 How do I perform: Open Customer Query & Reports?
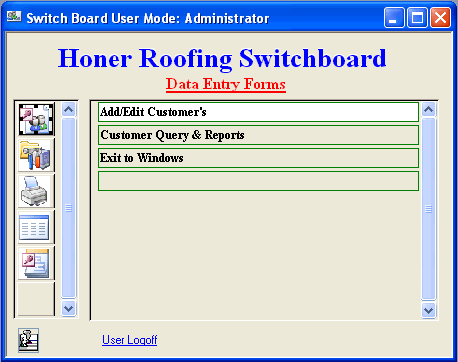point(258,135)
